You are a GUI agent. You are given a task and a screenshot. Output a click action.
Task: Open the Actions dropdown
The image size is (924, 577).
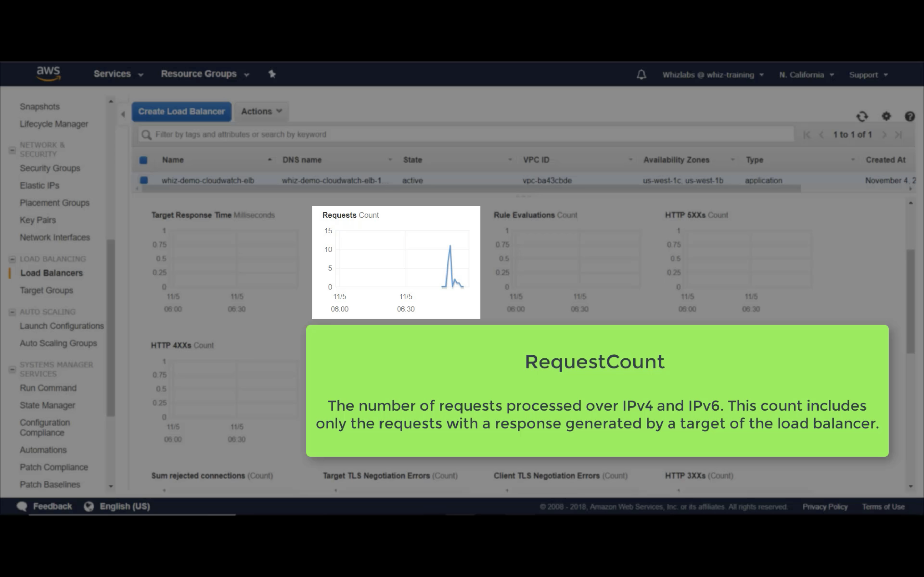(x=261, y=112)
